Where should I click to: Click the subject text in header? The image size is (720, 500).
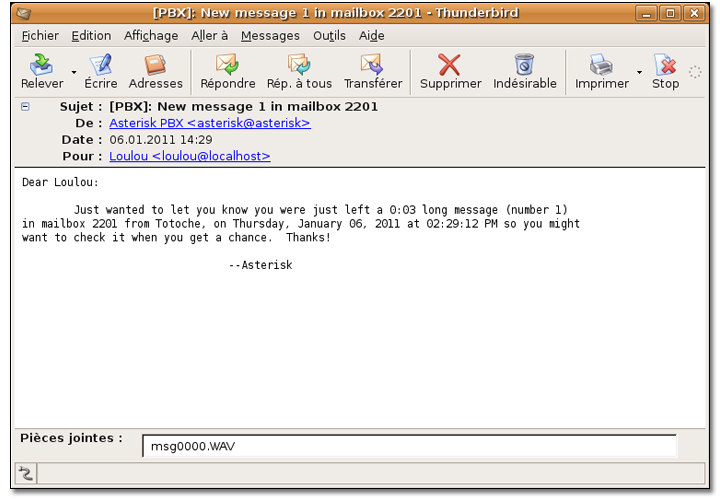(243, 107)
